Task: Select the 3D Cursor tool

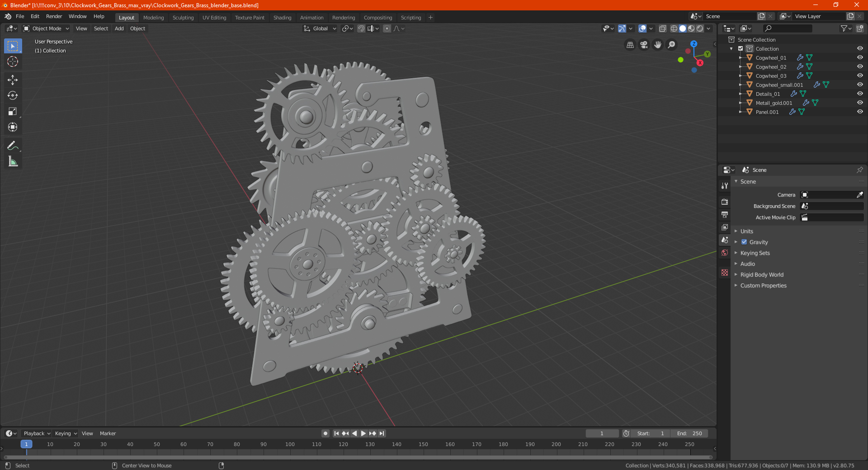Action: coord(13,61)
